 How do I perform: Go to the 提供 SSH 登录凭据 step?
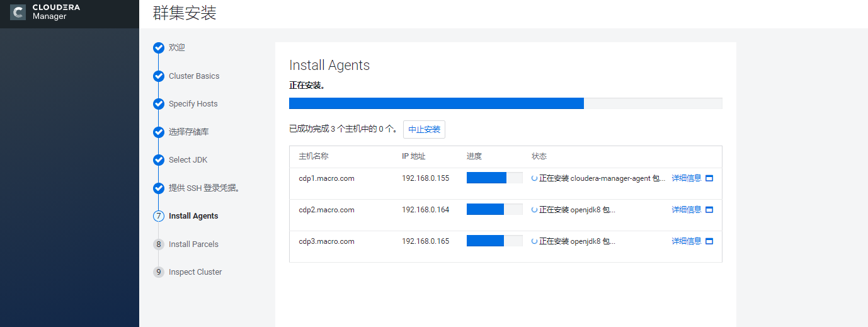click(205, 188)
